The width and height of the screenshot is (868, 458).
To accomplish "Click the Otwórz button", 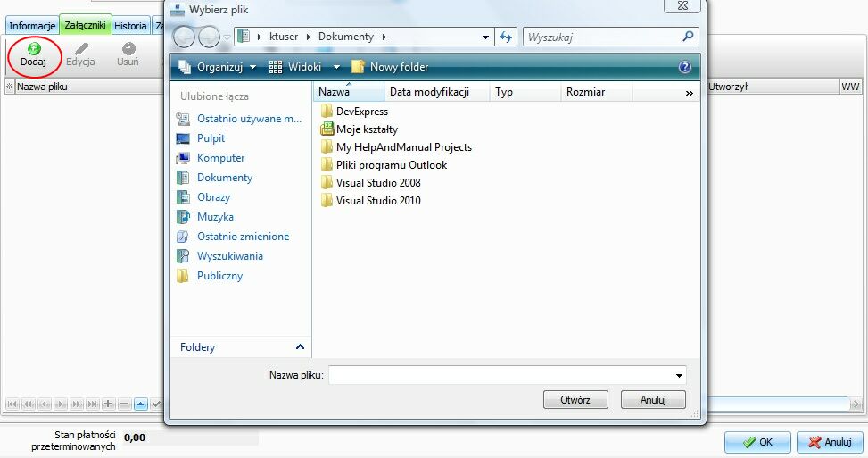I will click(x=575, y=399).
